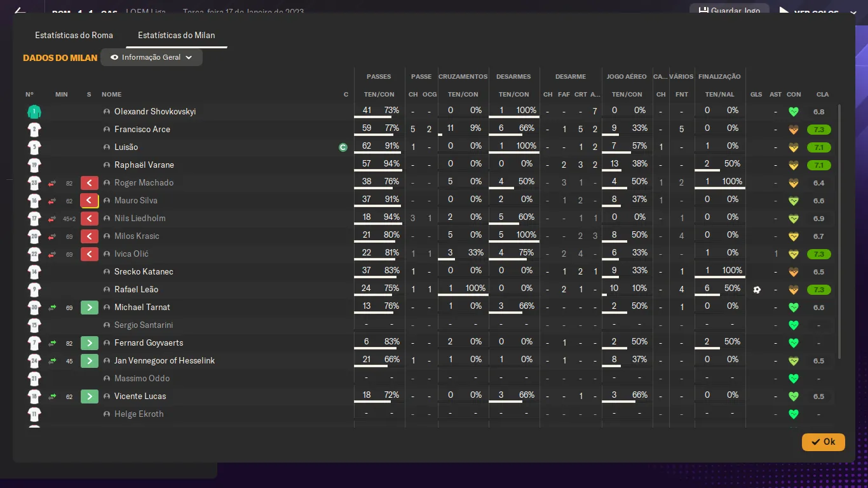Click the goal ball icon in Rafael Leão's row
The image size is (868, 488).
click(x=756, y=290)
